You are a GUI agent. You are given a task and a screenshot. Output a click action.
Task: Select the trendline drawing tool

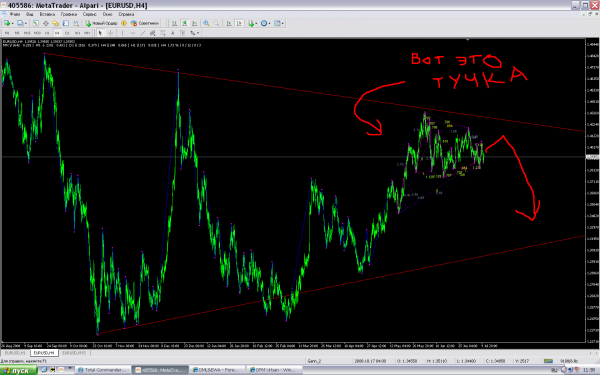pyautogui.click(x=142, y=33)
